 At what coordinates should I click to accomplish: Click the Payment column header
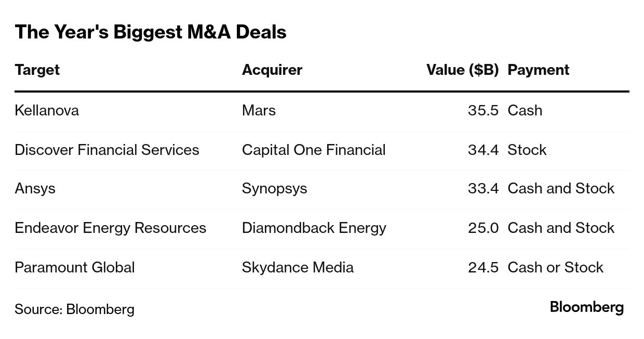[538, 70]
